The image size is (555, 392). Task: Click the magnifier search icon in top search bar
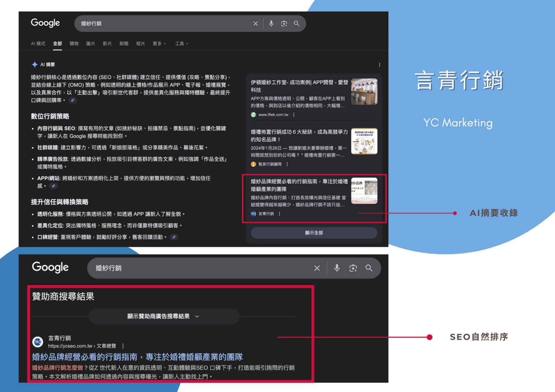click(x=297, y=24)
